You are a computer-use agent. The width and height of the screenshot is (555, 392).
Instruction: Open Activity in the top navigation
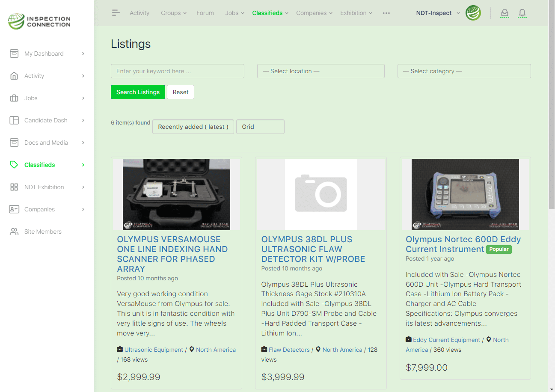(139, 13)
